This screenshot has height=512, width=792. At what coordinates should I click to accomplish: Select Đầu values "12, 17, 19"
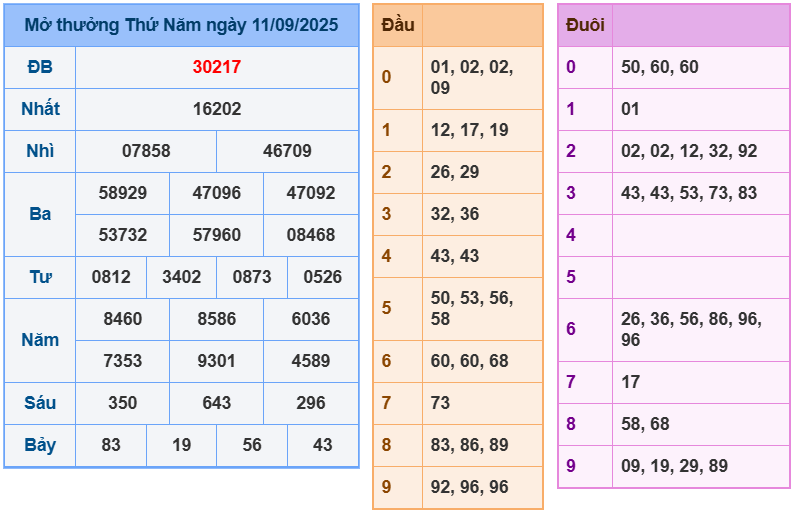469,130
